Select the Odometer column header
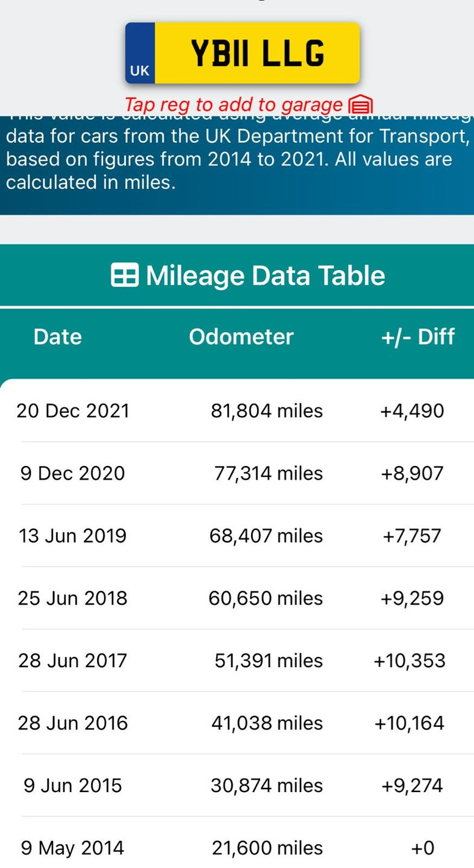This screenshot has height=868, width=474. tap(241, 336)
